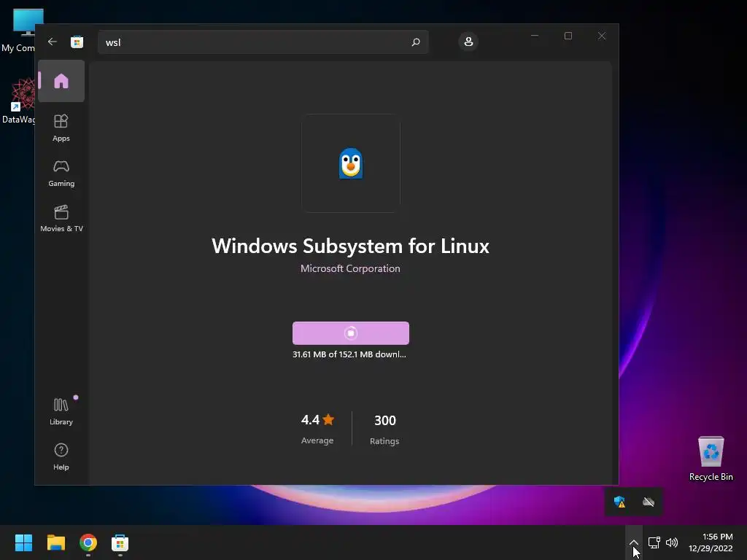Open the Gaming sidebar section
The height and width of the screenshot is (560, 747).
(61, 174)
